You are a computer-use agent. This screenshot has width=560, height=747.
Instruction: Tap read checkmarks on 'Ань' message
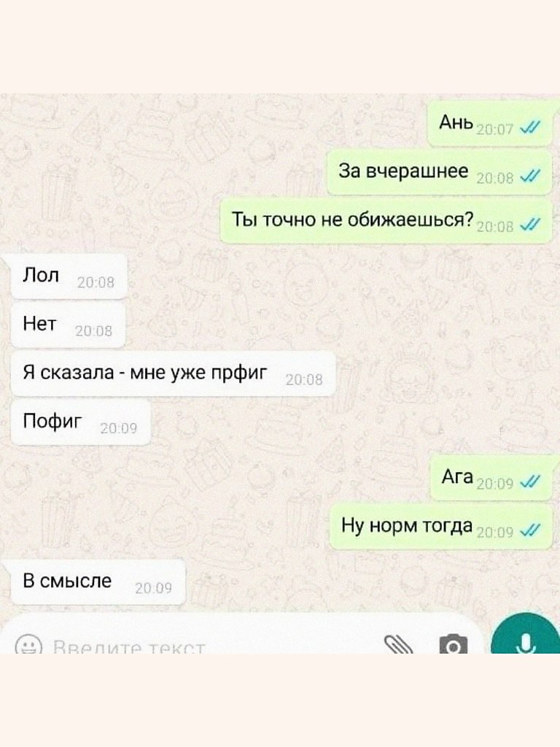coord(530,127)
